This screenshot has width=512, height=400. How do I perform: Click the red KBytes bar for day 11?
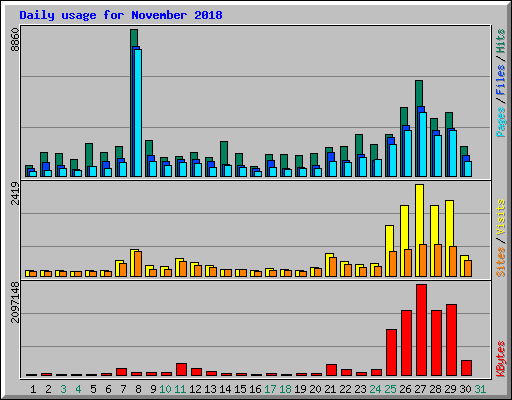tap(181, 370)
